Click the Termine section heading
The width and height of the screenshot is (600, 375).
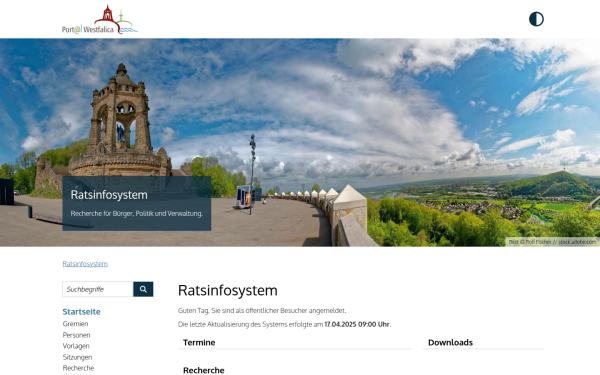pos(199,342)
